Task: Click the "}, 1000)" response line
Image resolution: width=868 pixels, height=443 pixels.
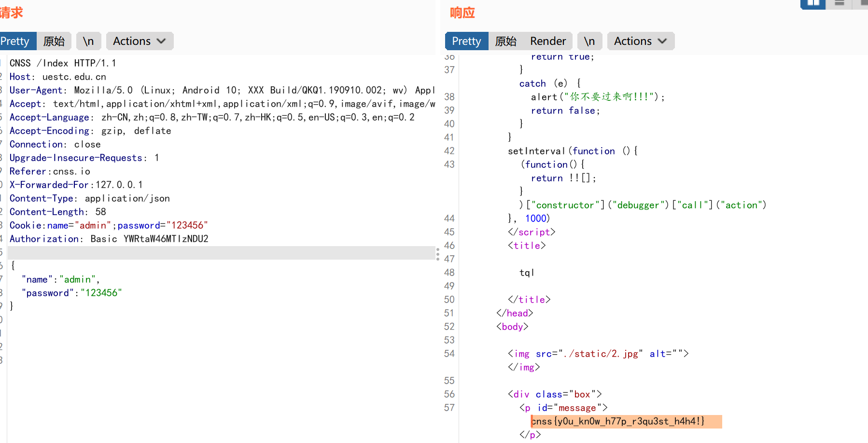Action: click(x=529, y=219)
